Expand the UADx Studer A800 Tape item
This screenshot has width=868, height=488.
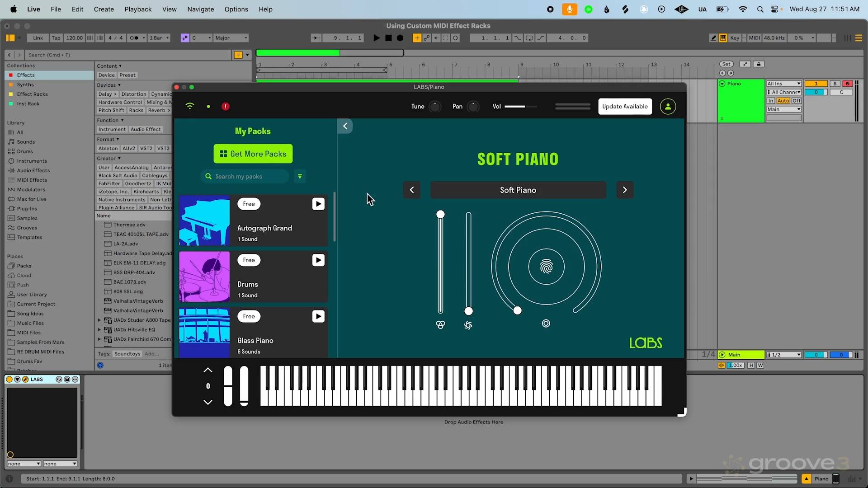(x=99, y=320)
